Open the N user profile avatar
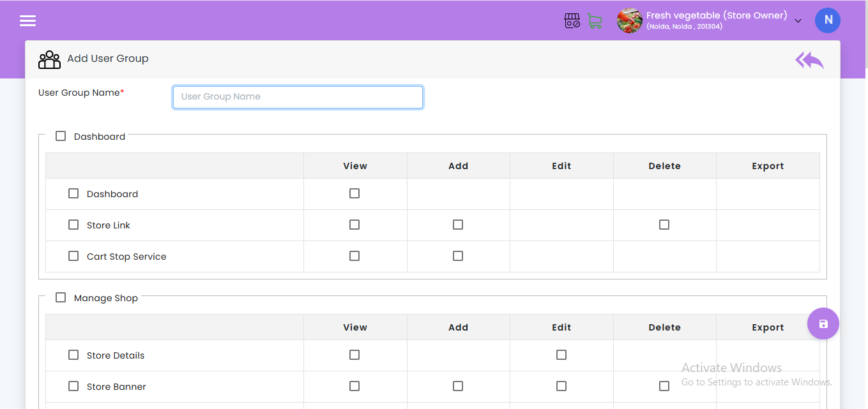This screenshot has width=868, height=409. coord(827,20)
